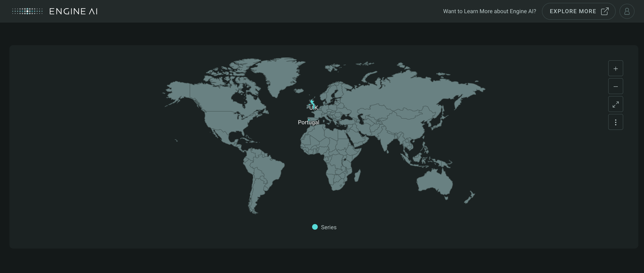Click the Engine AI logo

55,11
